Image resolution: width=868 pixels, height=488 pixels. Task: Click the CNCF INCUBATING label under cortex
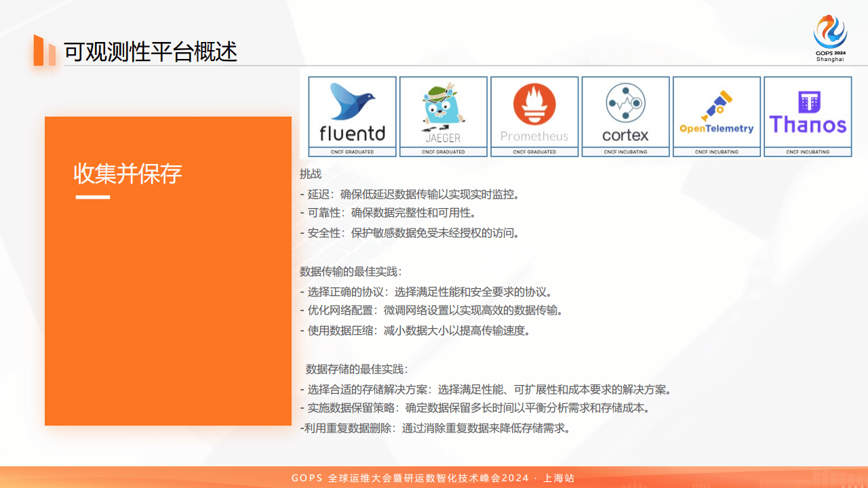point(626,152)
